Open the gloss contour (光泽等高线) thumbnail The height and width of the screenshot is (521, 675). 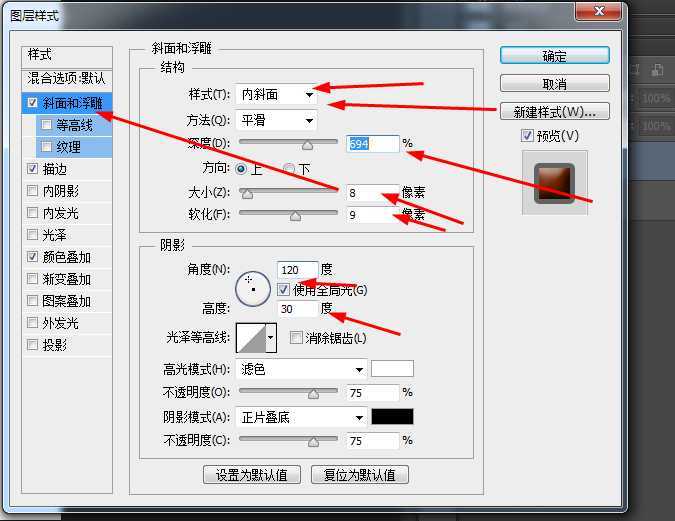click(x=256, y=338)
